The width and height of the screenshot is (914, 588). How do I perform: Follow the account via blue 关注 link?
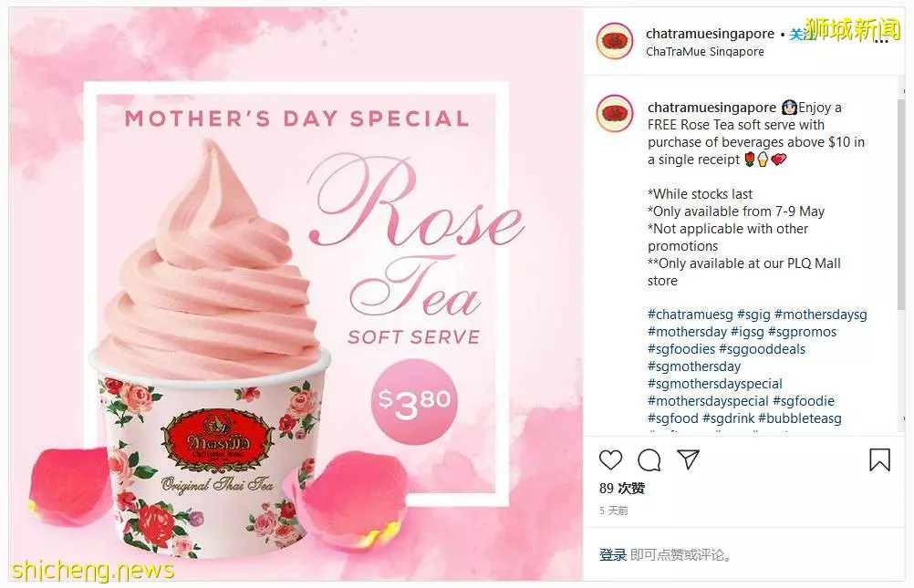802,35
